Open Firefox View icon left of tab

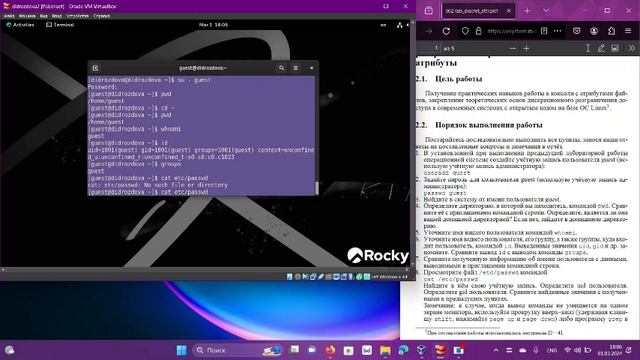429,11
